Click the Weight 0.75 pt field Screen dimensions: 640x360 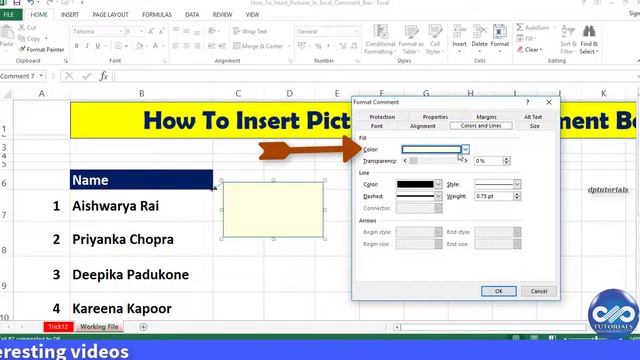point(493,196)
